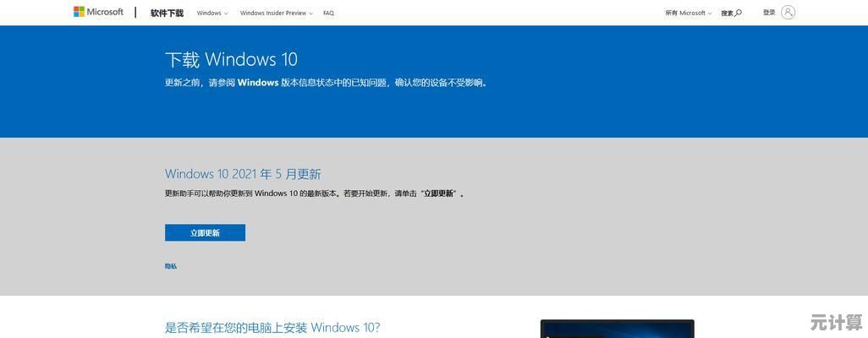Click the laptop preview image
The width and height of the screenshot is (868, 338).
click(x=617, y=329)
